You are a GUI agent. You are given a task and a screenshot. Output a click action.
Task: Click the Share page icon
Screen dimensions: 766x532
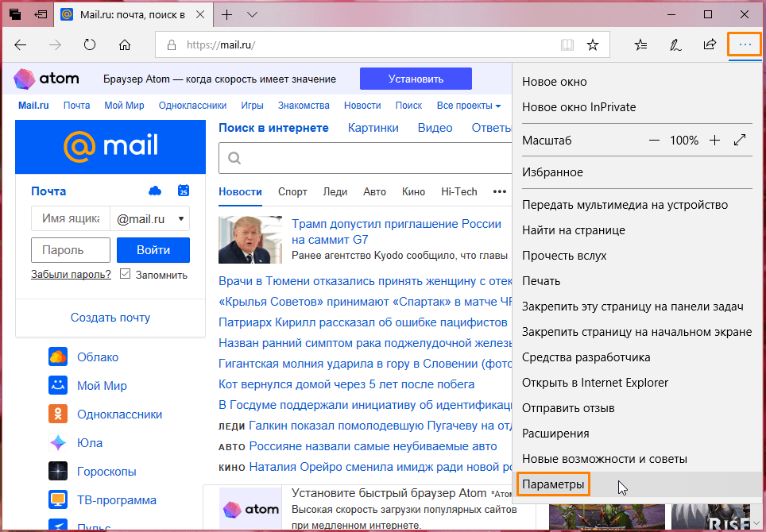(x=710, y=45)
